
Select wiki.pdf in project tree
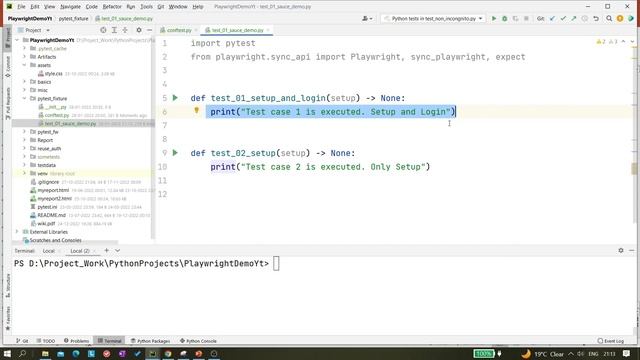point(46,224)
